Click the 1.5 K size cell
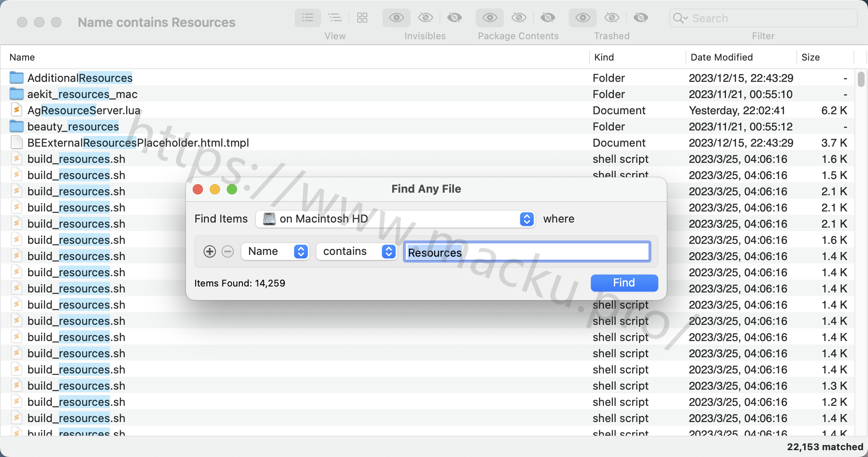The height and width of the screenshot is (457, 868). (834, 175)
